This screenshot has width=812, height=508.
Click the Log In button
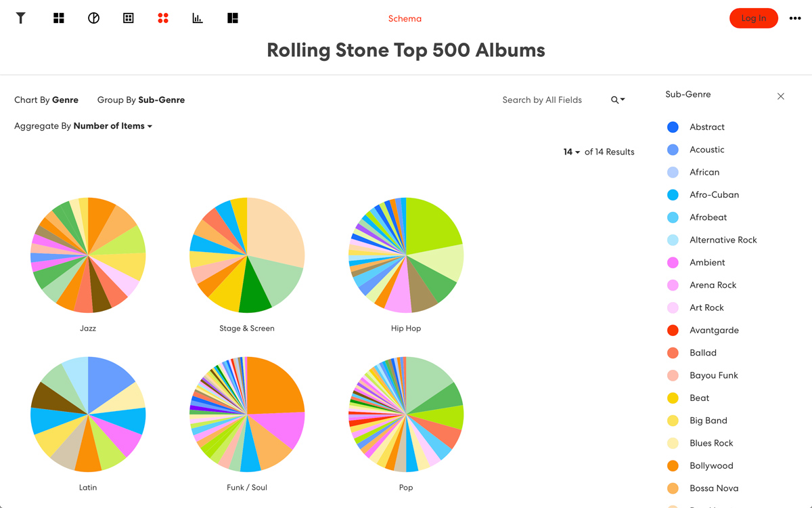click(x=754, y=18)
